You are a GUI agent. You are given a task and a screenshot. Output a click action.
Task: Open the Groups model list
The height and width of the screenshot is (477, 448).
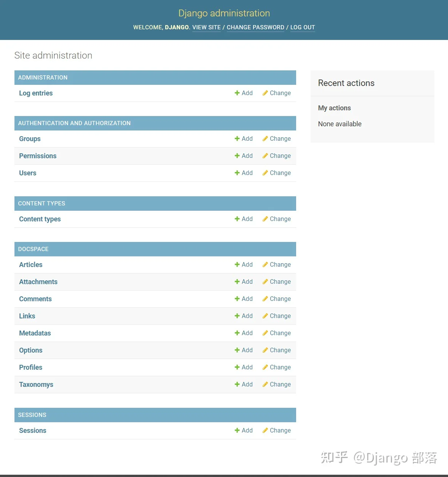click(30, 139)
